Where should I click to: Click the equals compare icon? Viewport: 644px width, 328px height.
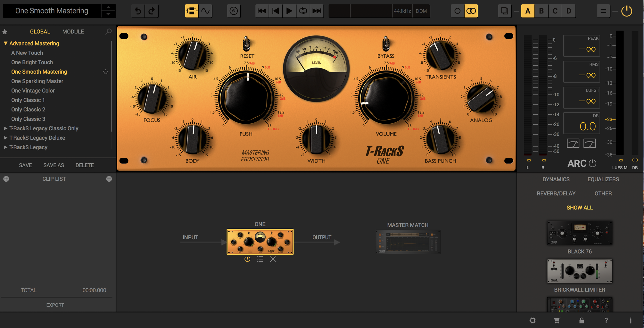(x=603, y=11)
